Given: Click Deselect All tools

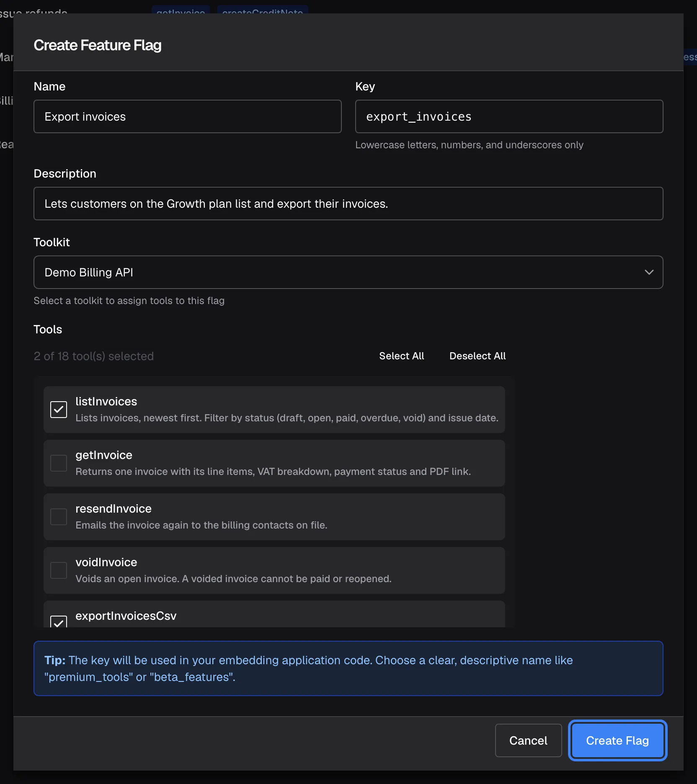Looking at the screenshot, I should point(478,356).
